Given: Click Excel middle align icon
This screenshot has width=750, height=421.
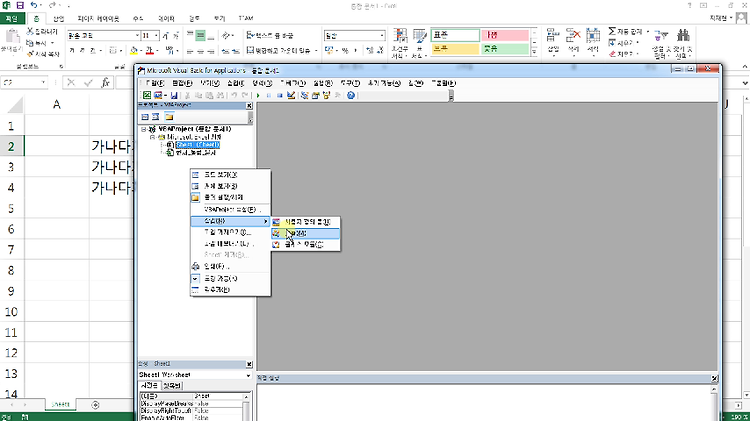Looking at the screenshot, I should pos(200,35).
